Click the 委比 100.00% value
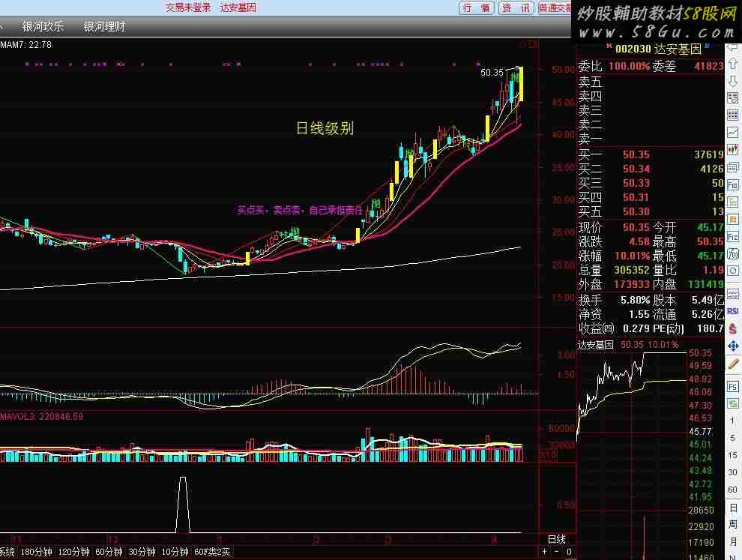Screen dimensions: 742x560 pos(629,66)
